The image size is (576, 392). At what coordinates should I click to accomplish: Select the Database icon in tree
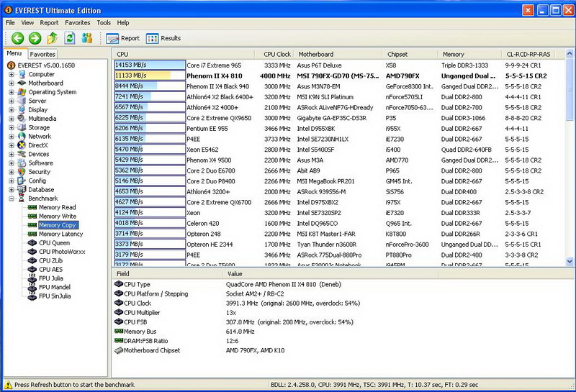pyautogui.click(x=22, y=189)
